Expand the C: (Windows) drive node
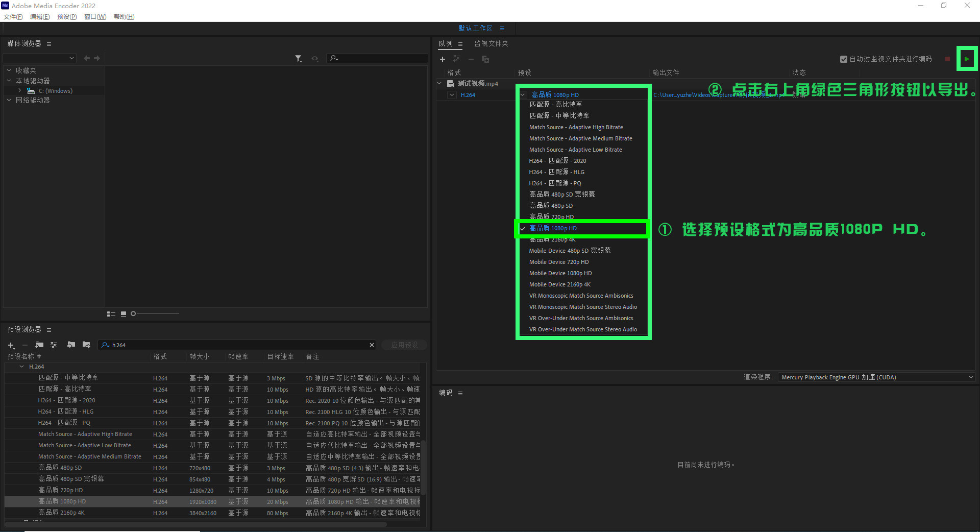 pos(19,90)
